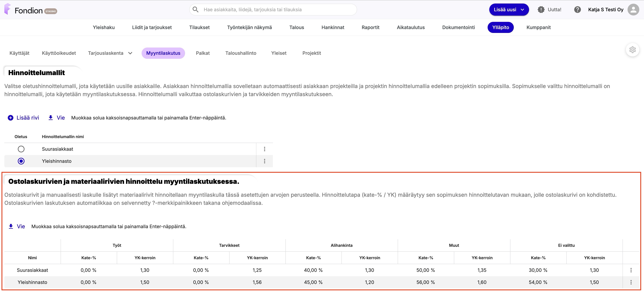Select Yleishinnasto Tarvikkeet YK-kerroin 1,56
The height and width of the screenshot is (293, 644).
point(257,282)
